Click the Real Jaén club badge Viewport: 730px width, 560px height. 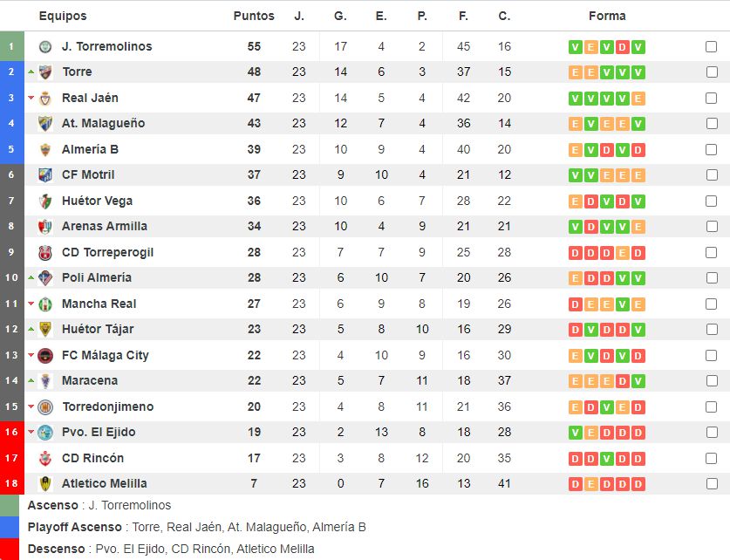pos(45,99)
